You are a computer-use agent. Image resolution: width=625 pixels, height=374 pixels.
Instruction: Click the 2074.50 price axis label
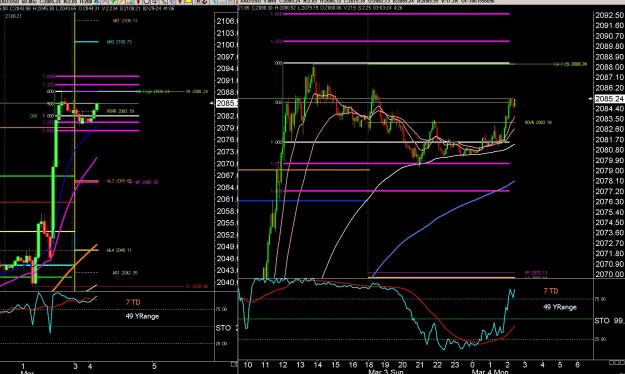click(609, 222)
